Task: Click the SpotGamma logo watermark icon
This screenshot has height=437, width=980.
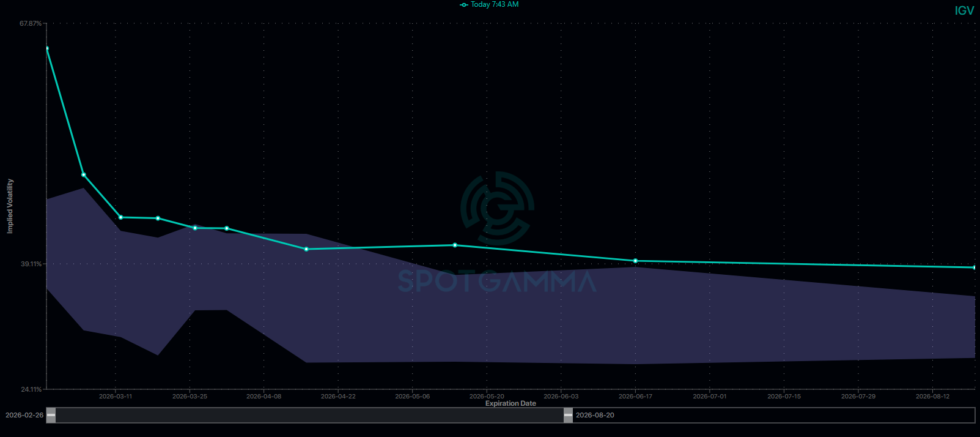Action: click(497, 208)
